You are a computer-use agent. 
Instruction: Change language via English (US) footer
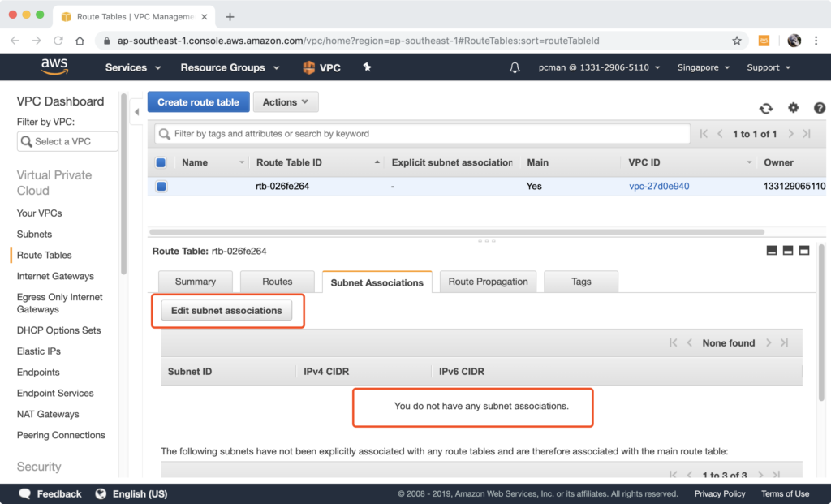point(131,493)
